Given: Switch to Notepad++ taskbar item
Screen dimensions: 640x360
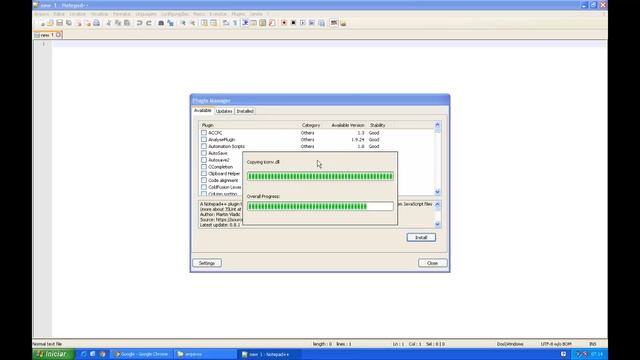Looking at the screenshot, I should click(x=269, y=354).
